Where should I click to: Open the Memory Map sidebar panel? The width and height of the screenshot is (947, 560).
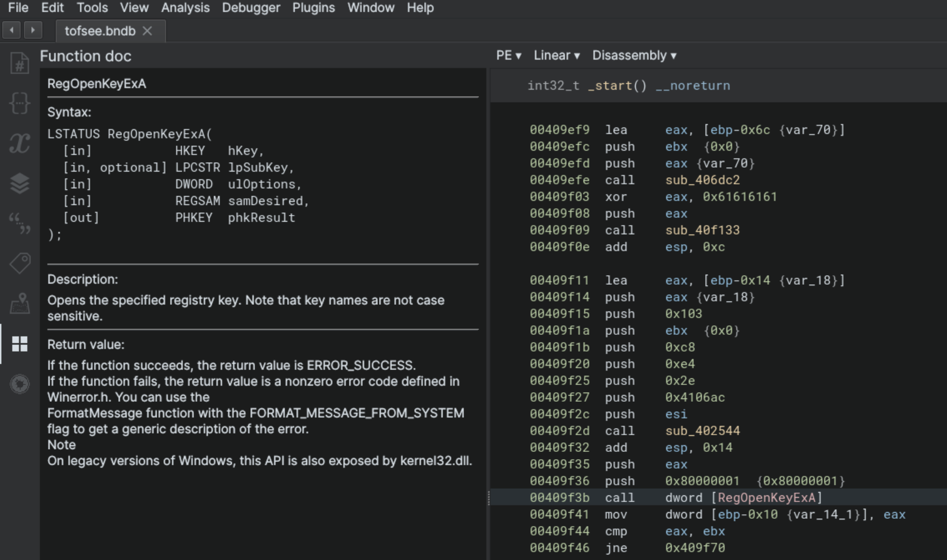pyautogui.click(x=20, y=305)
